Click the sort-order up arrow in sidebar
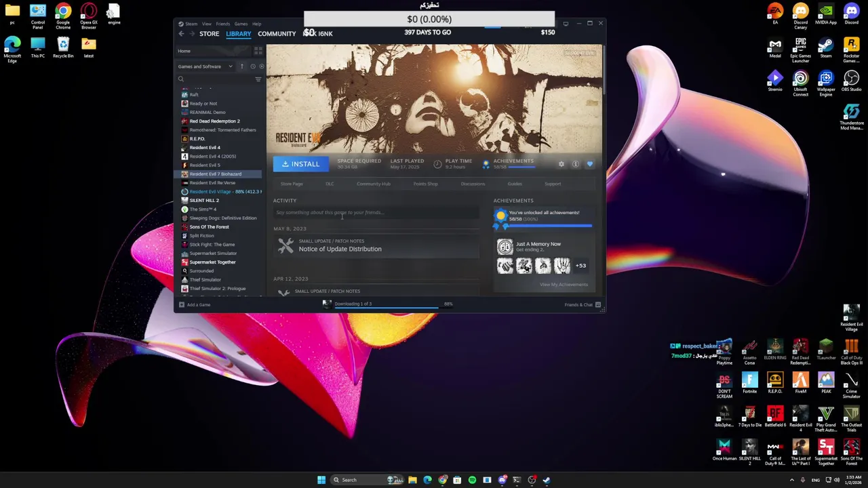This screenshot has width=868, height=488. point(241,66)
